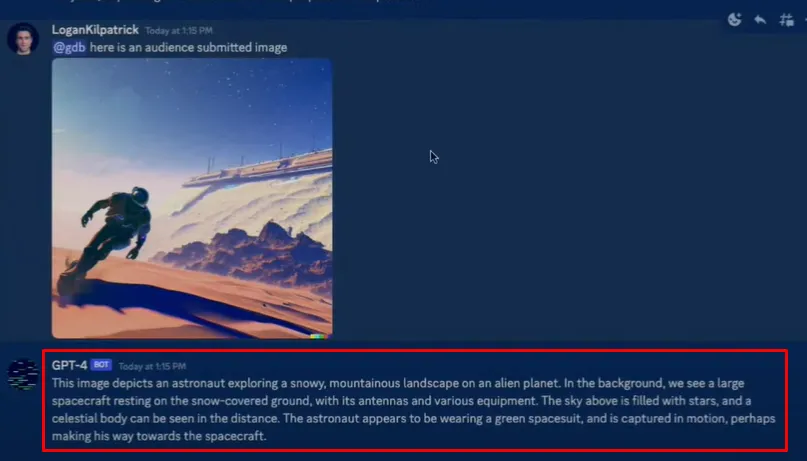Click the GPT-4 bot username
This screenshot has height=461, width=807.
69,365
